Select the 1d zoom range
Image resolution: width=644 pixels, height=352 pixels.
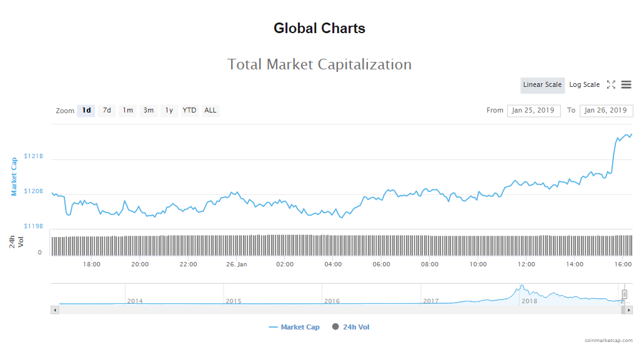coord(86,111)
